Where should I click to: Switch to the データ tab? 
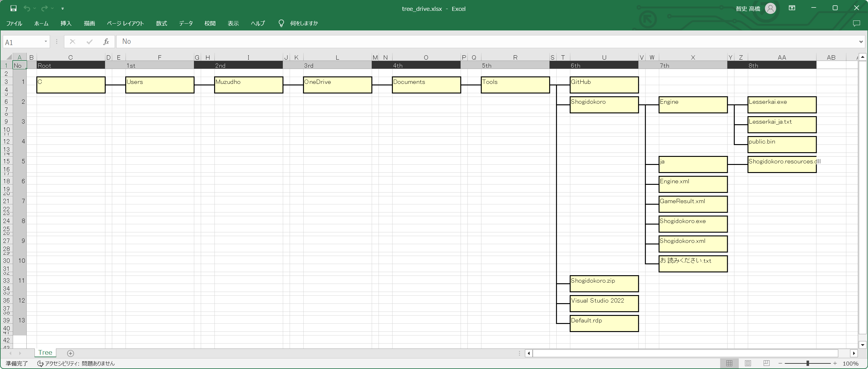click(x=186, y=23)
